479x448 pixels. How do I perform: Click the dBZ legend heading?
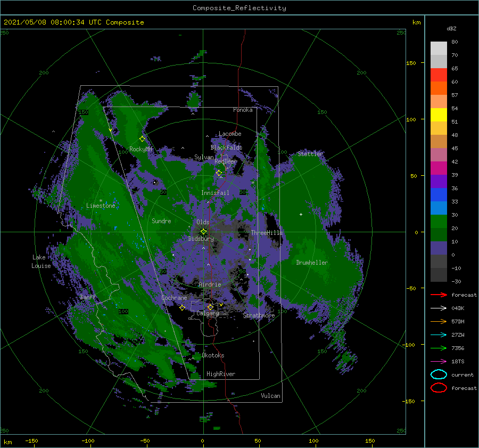451,28
